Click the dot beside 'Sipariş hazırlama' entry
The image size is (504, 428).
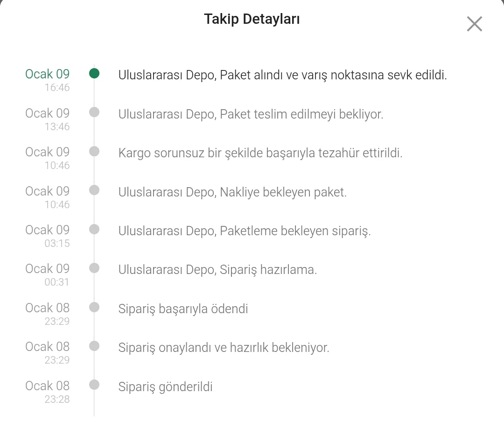tap(94, 268)
